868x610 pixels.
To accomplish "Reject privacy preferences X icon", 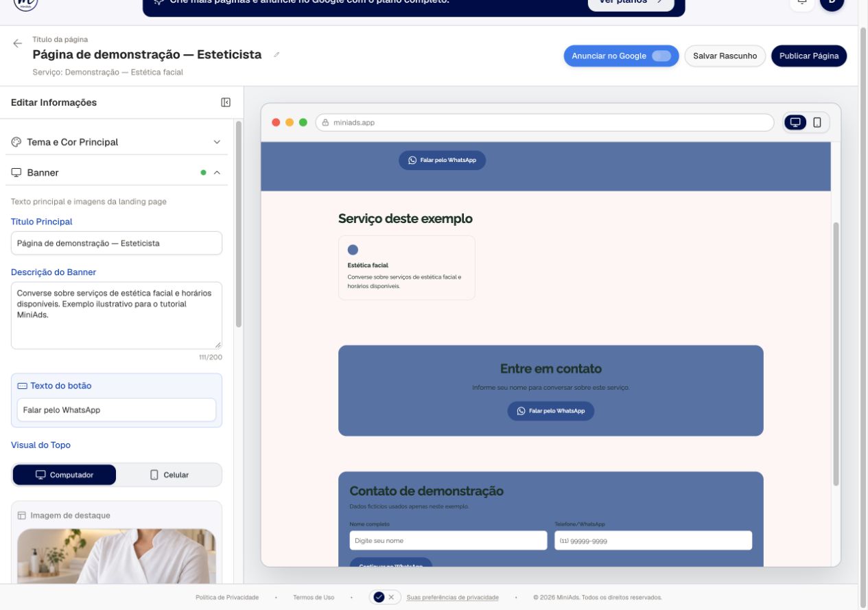I will (391, 597).
